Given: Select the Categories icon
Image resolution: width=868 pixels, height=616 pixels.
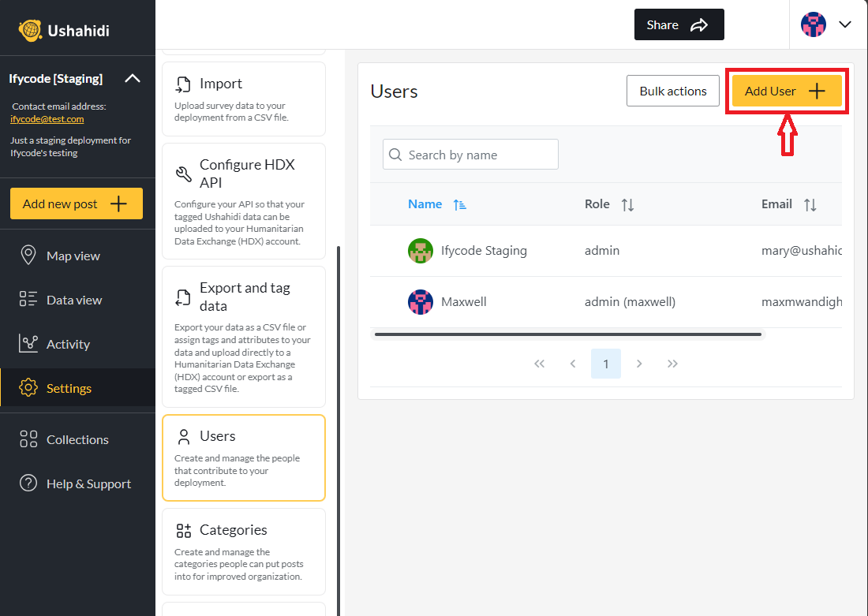Looking at the screenshot, I should point(181,528).
